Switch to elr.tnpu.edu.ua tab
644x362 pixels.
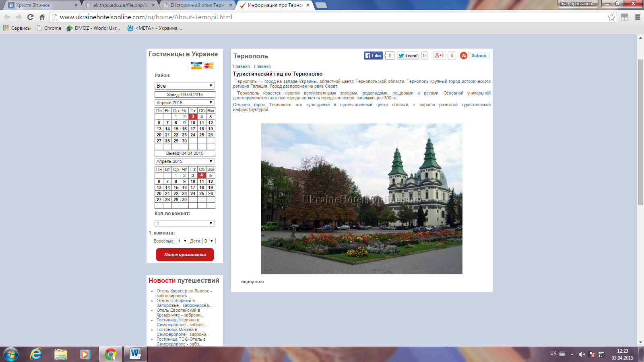point(120,5)
